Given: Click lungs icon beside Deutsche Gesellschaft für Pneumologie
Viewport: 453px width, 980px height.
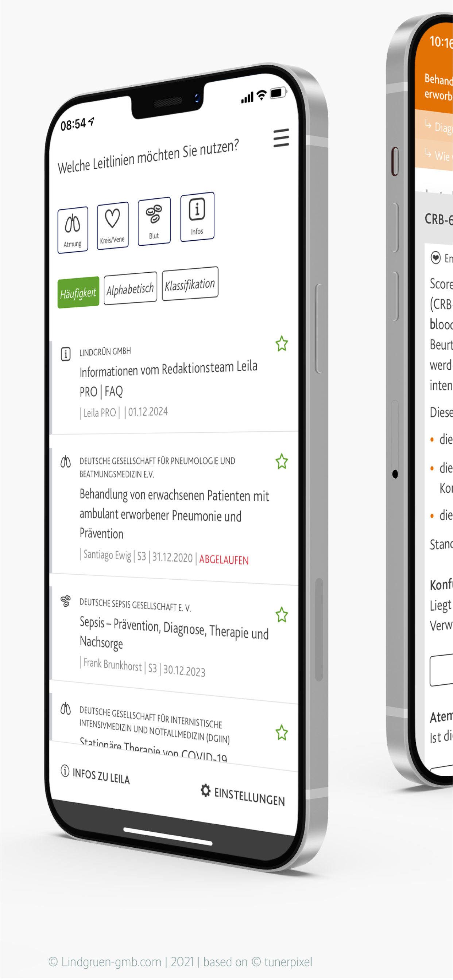Looking at the screenshot, I should pos(66,462).
